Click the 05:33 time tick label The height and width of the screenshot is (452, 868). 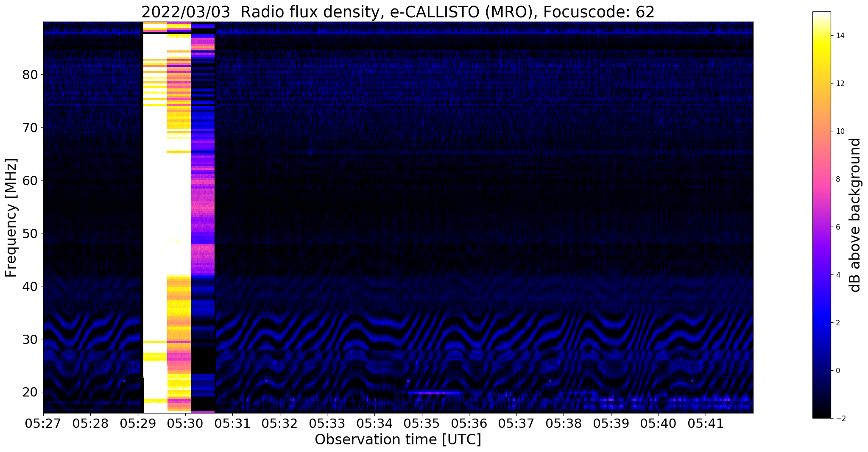(x=327, y=423)
